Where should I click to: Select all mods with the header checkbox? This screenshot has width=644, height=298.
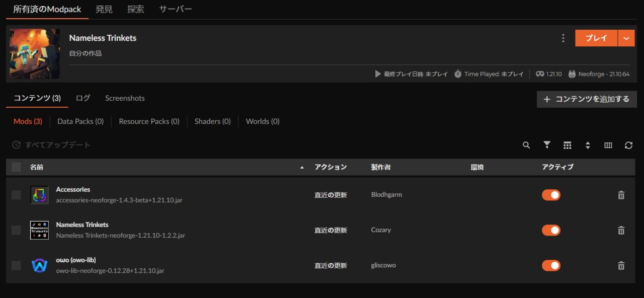coord(16,167)
